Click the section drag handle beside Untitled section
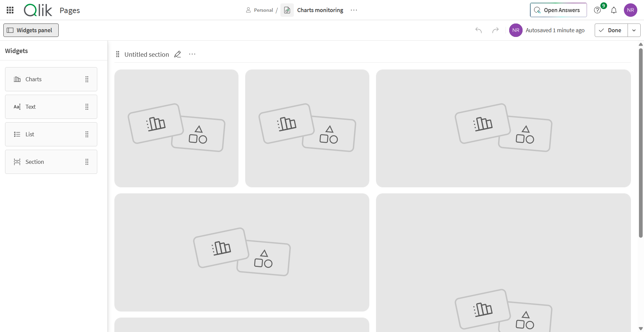 point(118,54)
